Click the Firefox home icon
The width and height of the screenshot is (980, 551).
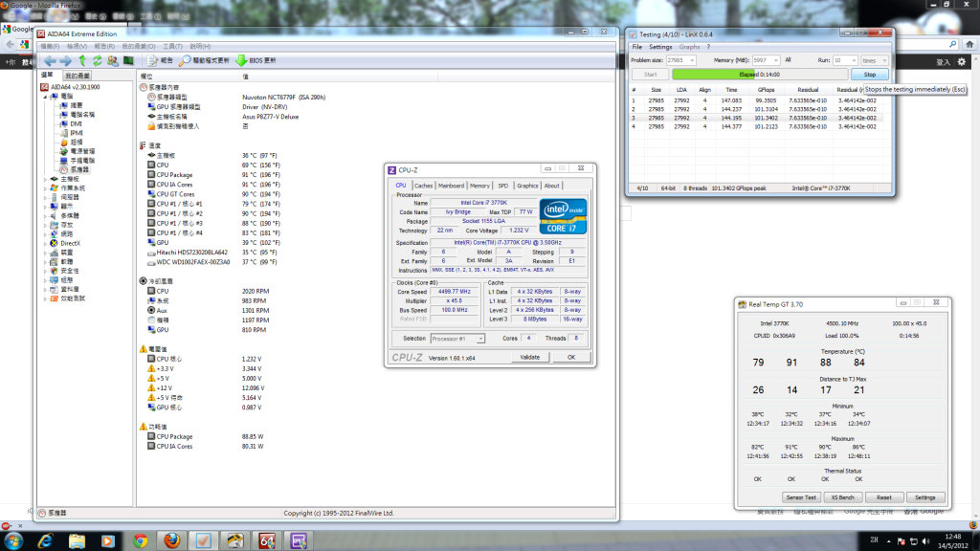969,44
